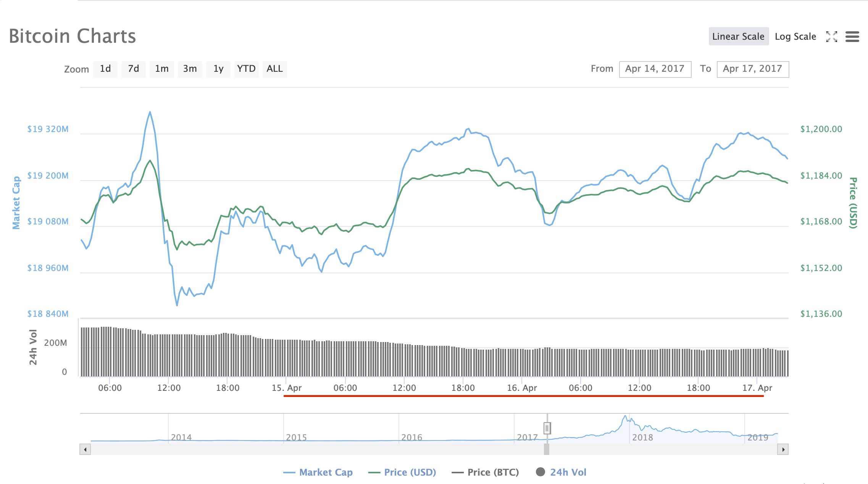The image size is (868, 484).
Task: Click the navigator left scroll arrow
Action: click(85, 449)
